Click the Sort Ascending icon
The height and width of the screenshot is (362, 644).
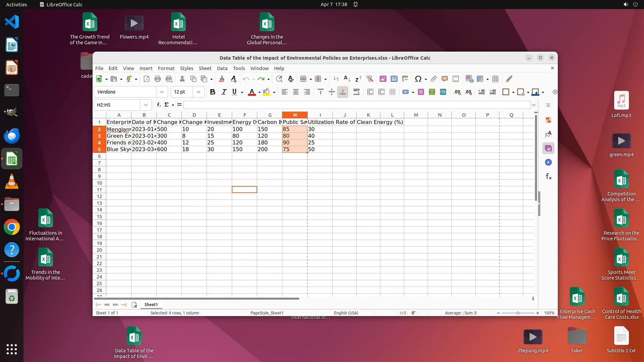click(x=347, y=79)
